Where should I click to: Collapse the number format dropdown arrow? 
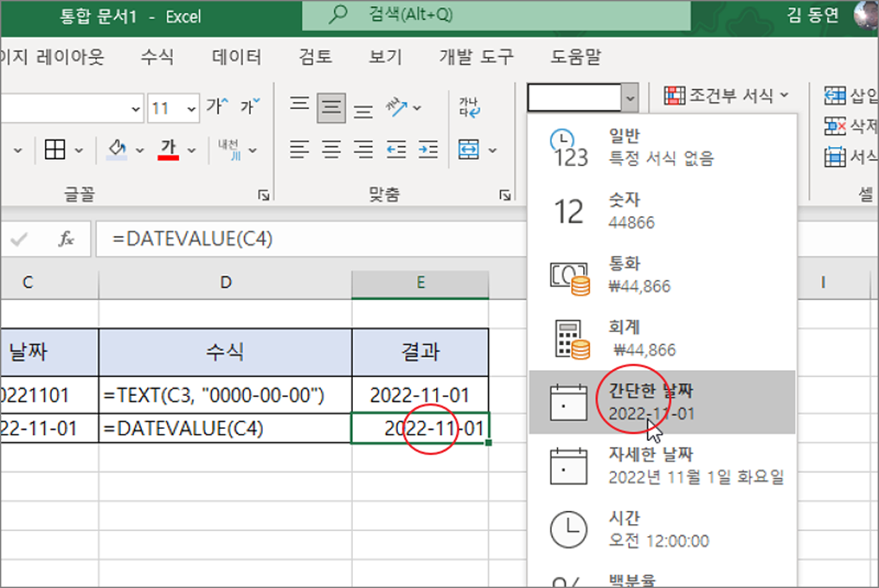(x=630, y=98)
